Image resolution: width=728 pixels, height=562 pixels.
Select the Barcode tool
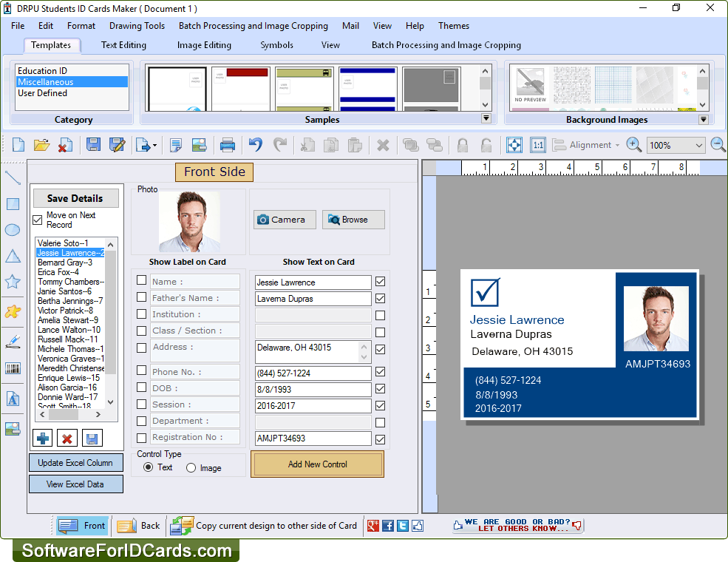click(x=13, y=369)
